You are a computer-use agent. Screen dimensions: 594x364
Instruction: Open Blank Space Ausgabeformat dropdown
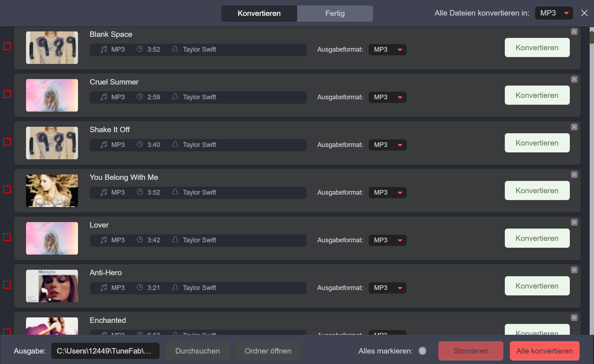click(387, 49)
